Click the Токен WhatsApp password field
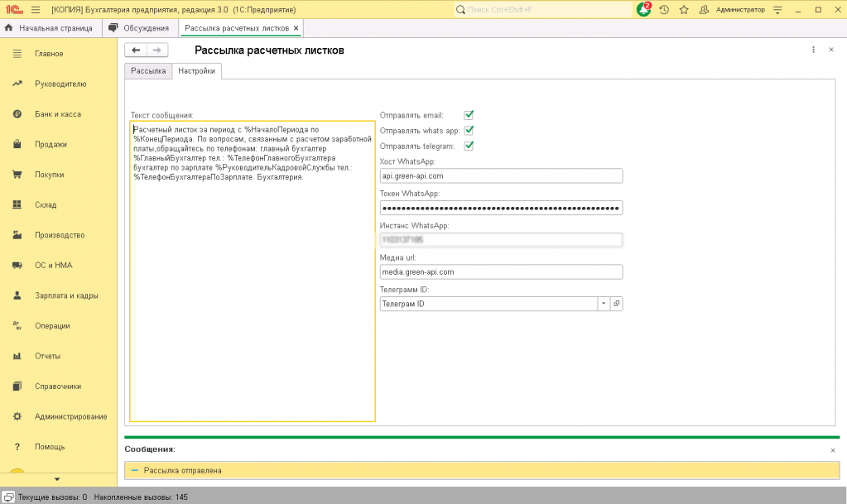 (501, 208)
